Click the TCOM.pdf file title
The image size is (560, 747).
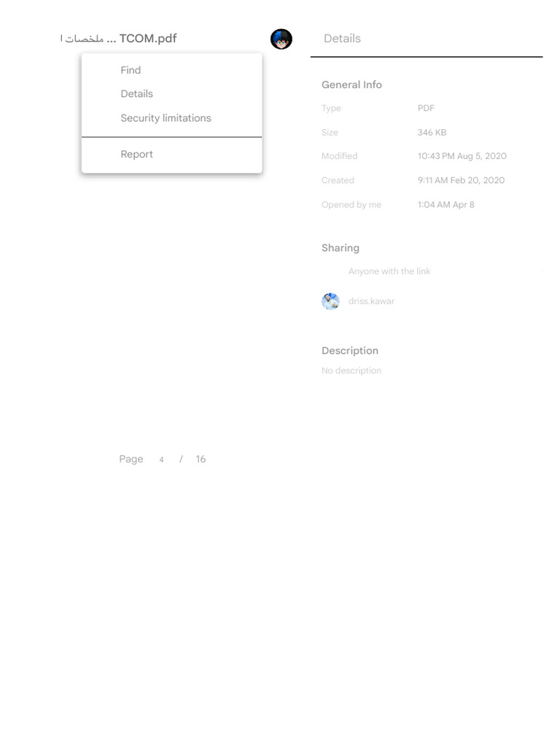119,39
